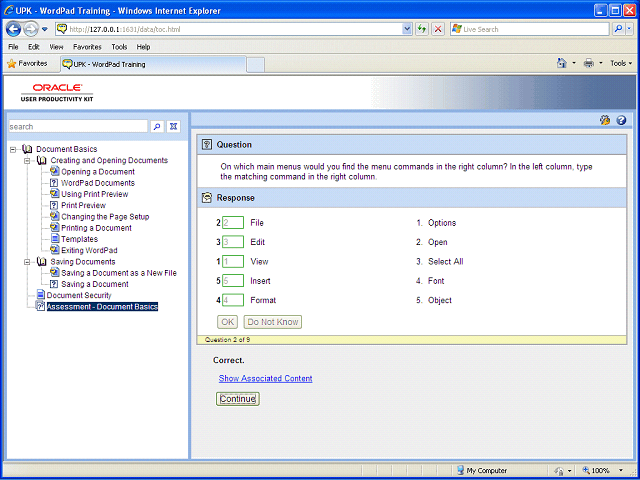
Task: Open the Printing a Document topic
Action: 96,228
